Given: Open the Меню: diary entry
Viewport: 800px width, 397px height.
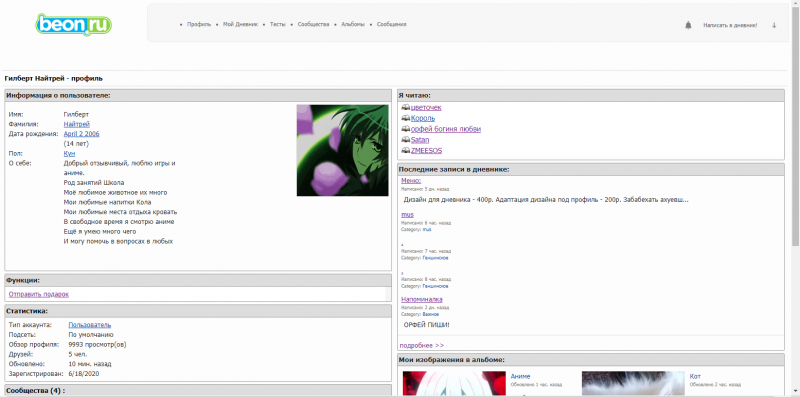Looking at the screenshot, I should 411,181.
